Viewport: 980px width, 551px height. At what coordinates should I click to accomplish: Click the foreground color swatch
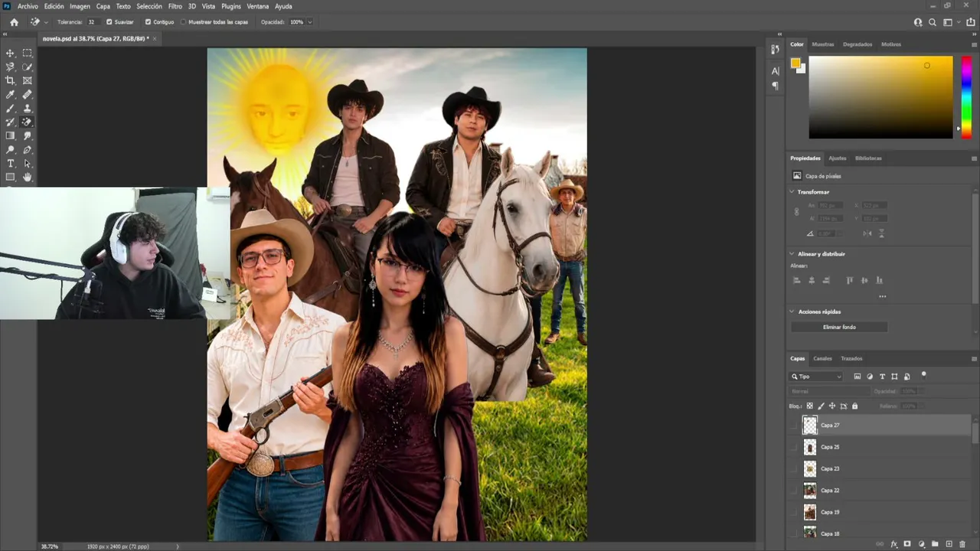(795, 64)
